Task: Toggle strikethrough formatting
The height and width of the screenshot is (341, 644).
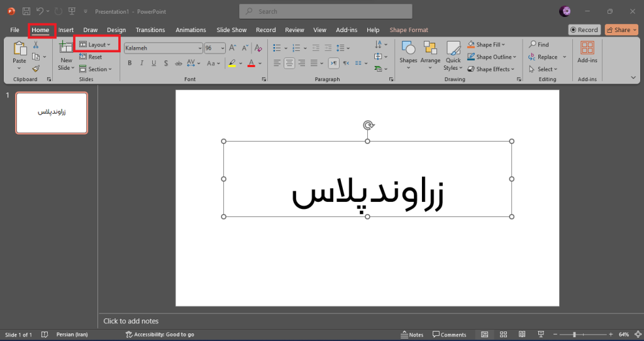Action: 178,64
